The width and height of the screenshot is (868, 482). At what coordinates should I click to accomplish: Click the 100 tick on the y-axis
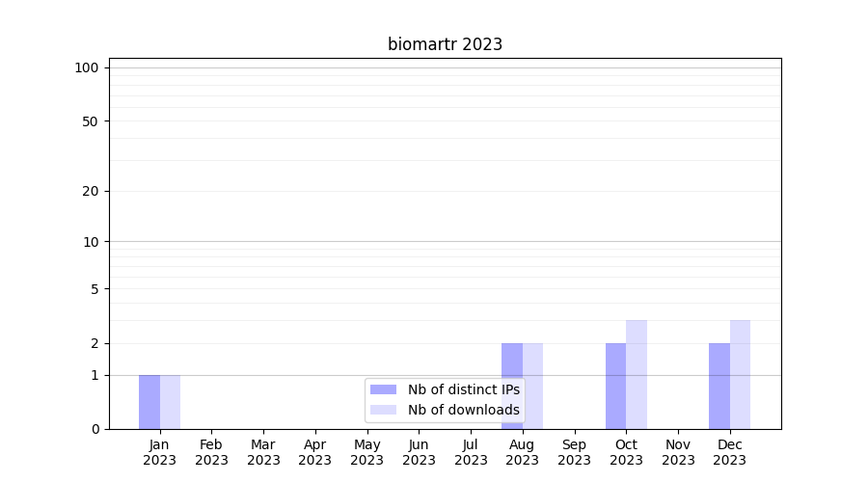click(x=87, y=67)
